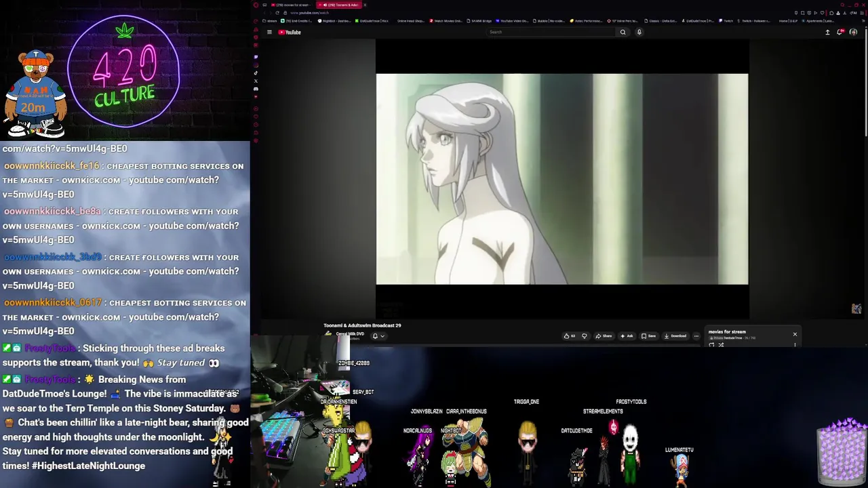Click the 'NIGHTBOT' avatar label
This screenshot has width=868, height=488.
(451, 431)
